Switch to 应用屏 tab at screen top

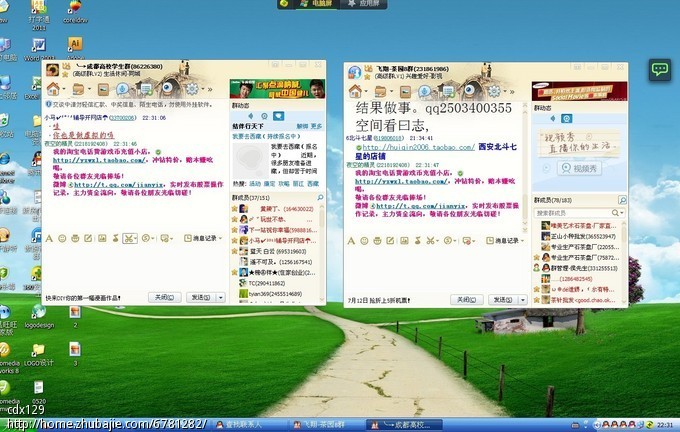coord(363,3)
